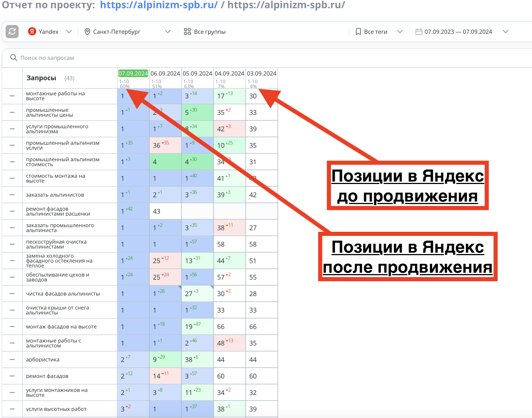This screenshot has height=418, width=532.
Task: Open the alpinizm-spb.ru project link in title
Action: [x=159, y=5]
